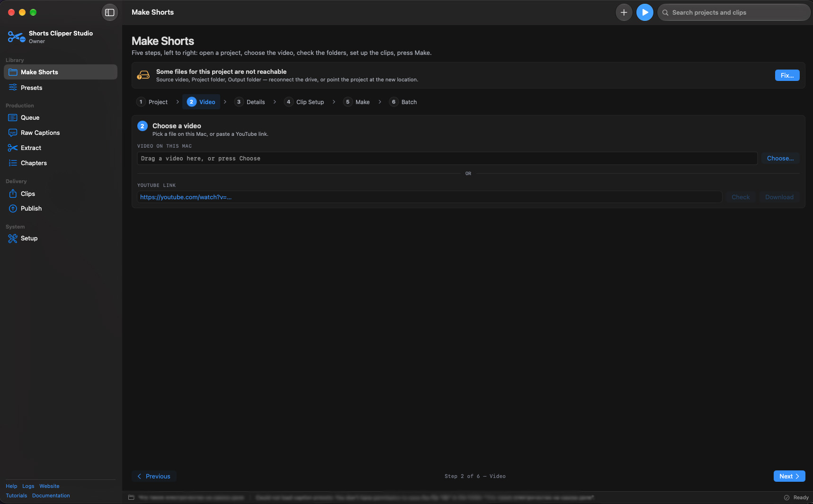Go to step 3 Details

(250, 102)
